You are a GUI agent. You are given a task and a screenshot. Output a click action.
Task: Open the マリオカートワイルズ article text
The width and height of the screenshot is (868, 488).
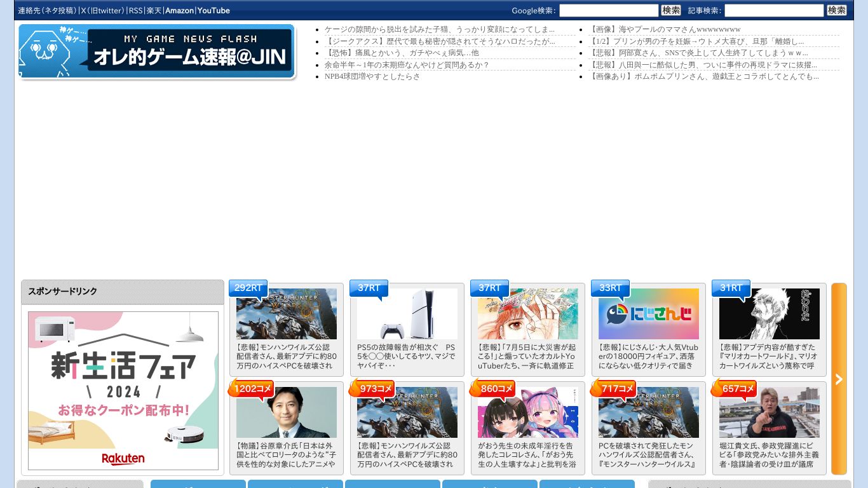[770, 356]
